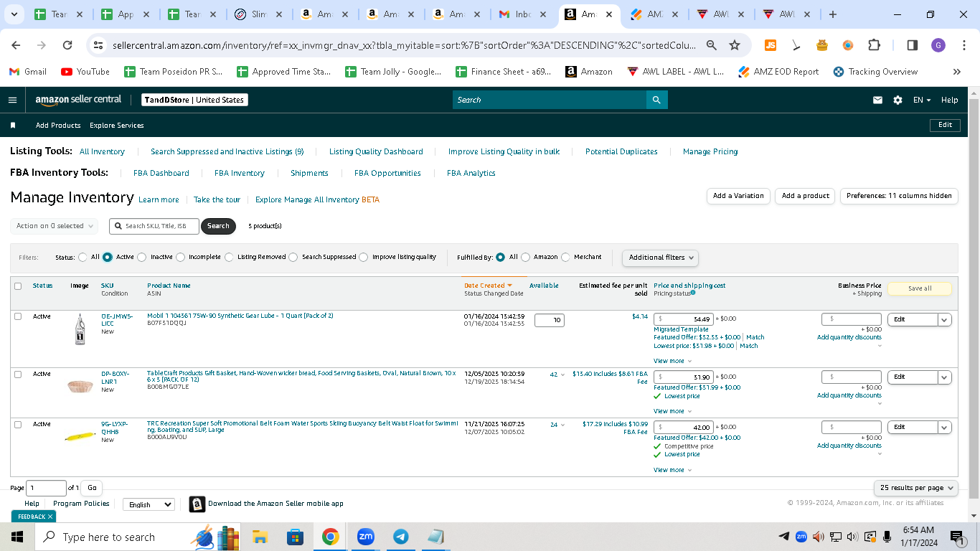Viewport: 980px width, 551px height.
Task: Open Chrome side panel icon
Action: pyautogui.click(x=913, y=45)
